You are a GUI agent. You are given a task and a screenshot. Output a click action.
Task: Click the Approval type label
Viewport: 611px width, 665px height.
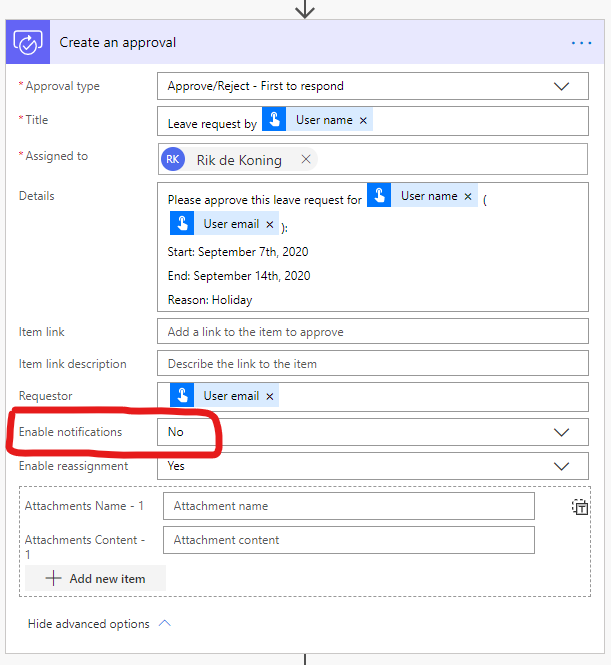pos(62,86)
